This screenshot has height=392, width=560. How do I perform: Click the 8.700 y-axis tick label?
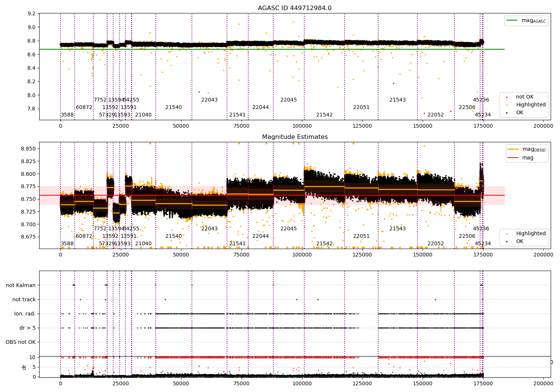pos(29,224)
